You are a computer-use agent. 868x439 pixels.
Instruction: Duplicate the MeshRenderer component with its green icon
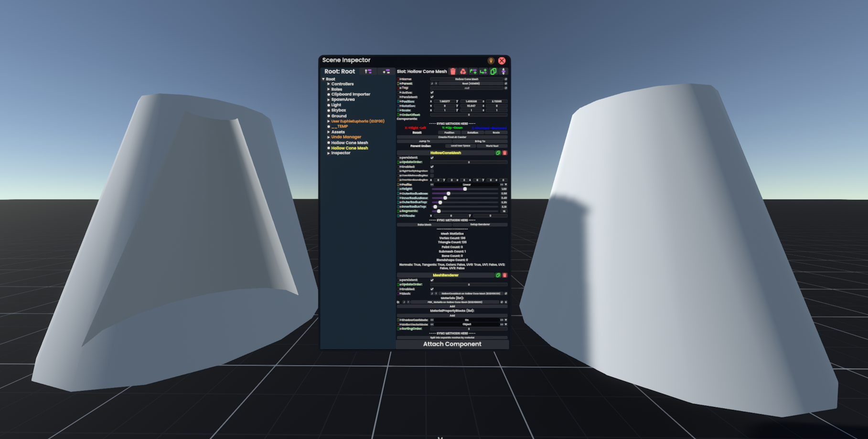pyautogui.click(x=498, y=275)
